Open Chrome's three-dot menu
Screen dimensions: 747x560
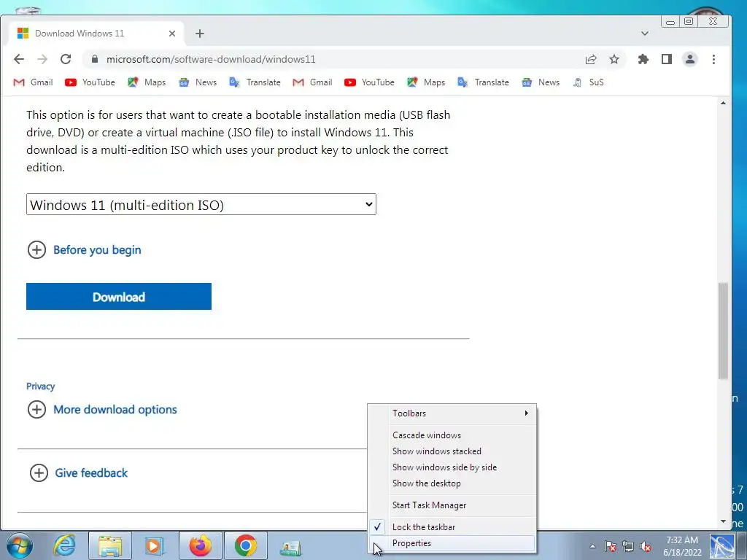[x=713, y=59]
